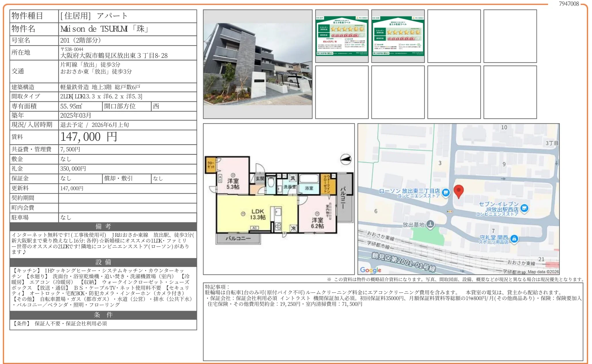This screenshot has width=592, height=364.
Task: Click the empty thumbnail slot top right
Action: pyautogui.click(x=510, y=36)
